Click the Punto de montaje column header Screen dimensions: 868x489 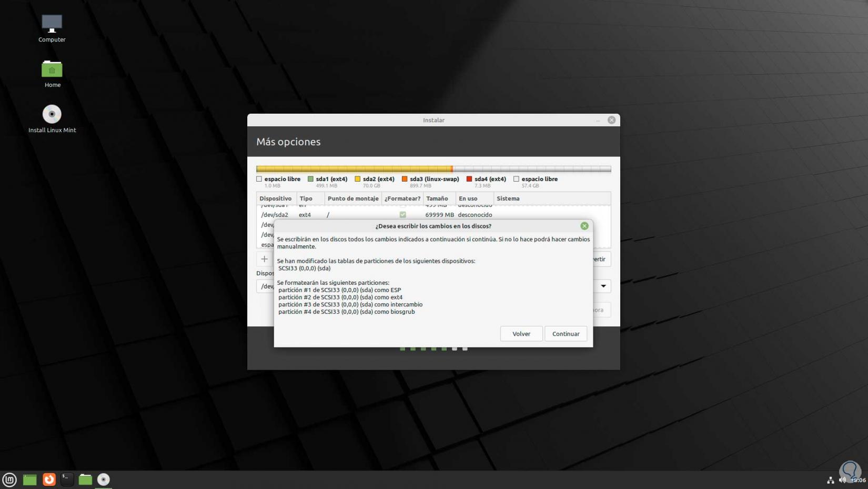click(x=353, y=198)
